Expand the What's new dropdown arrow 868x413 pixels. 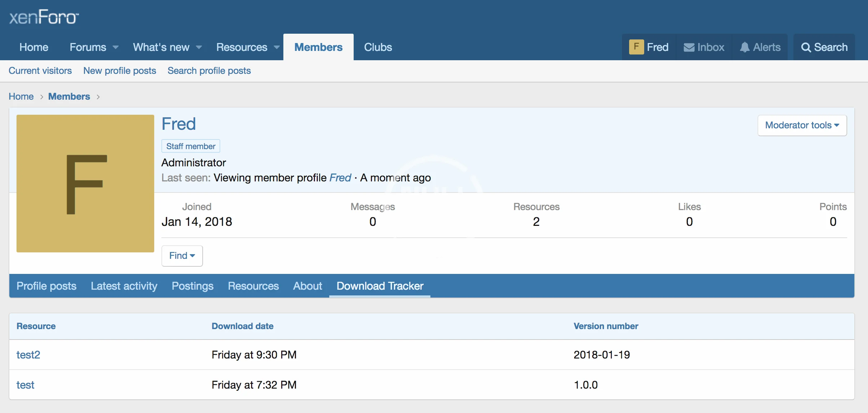[199, 47]
